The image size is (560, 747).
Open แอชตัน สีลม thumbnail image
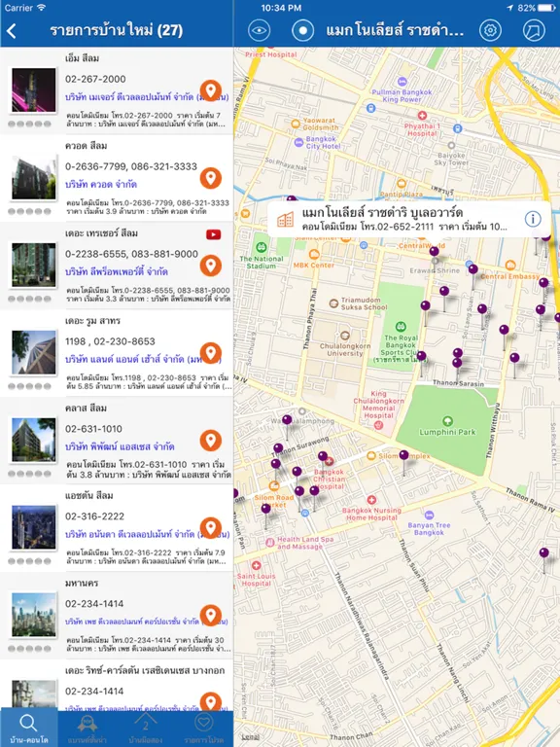(34, 528)
